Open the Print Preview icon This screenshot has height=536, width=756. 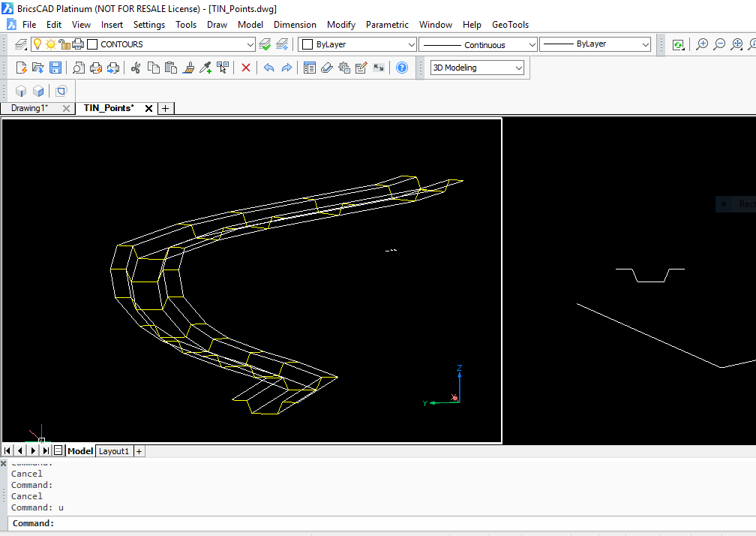[x=78, y=68]
